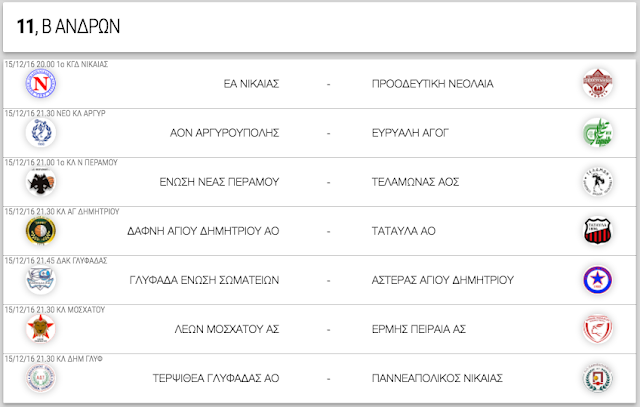
Task: Open the ΠΑΝΝΕΑΠΟΛΙΚΟΣ ΝΙΚΑΙΑΣ team emblem
Action: click(598, 378)
